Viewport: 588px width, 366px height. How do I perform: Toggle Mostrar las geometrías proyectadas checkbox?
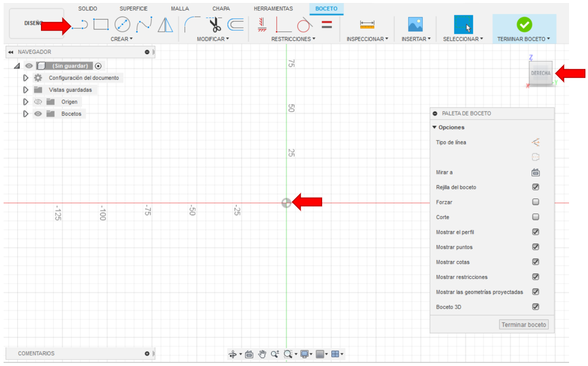[536, 292]
